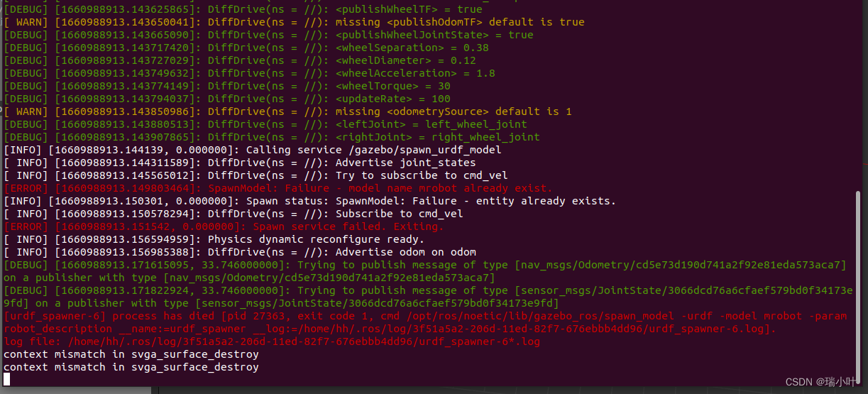Viewport: 868px width, 394px height.
Task: Click timestamp 1660988913.150578294 on Subscribe line
Action: 128,214
